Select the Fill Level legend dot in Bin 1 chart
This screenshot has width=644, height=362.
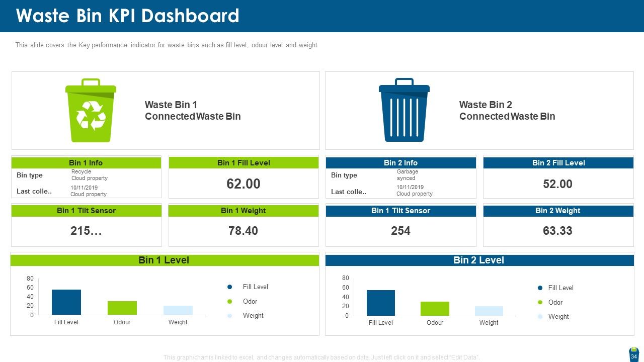[230, 287]
